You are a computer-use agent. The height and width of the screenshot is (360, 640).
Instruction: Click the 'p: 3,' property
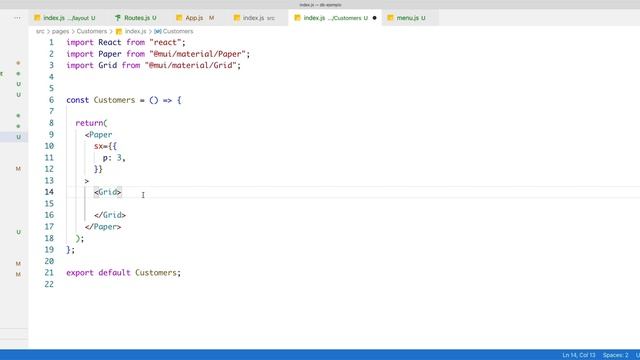click(114, 158)
